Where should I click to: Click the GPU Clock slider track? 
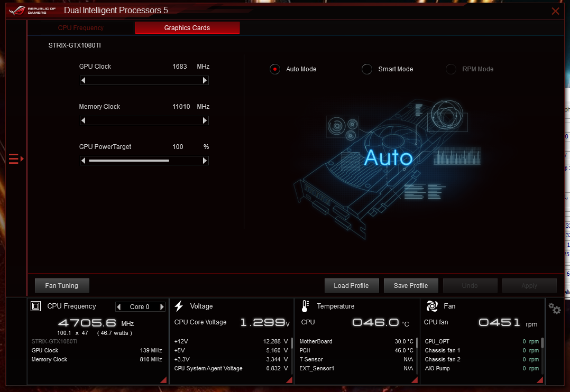pyautogui.click(x=144, y=80)
